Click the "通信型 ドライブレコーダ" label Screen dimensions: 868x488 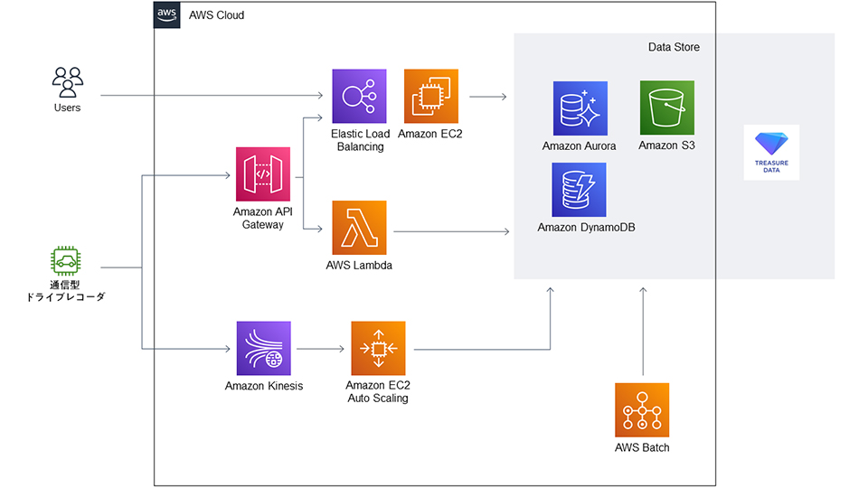pyautogui.click(x=65, y=291)
